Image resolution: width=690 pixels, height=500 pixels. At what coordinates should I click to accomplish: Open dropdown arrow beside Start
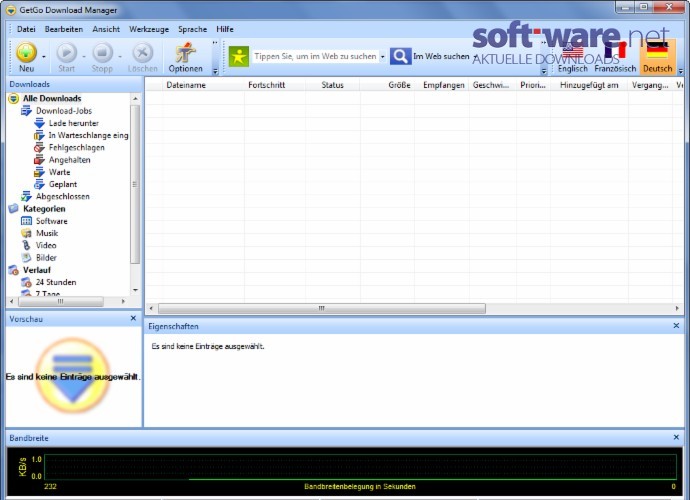point(84,57)
